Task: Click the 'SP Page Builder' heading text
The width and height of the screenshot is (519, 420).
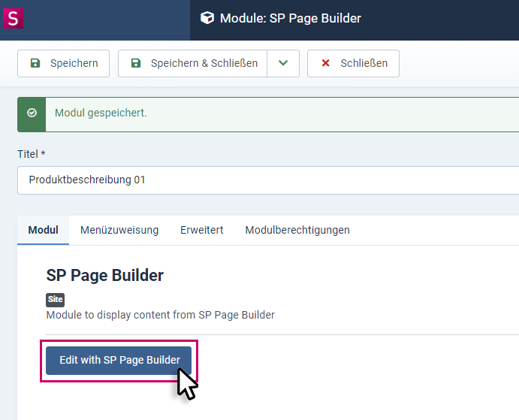Action: point(104,275)
